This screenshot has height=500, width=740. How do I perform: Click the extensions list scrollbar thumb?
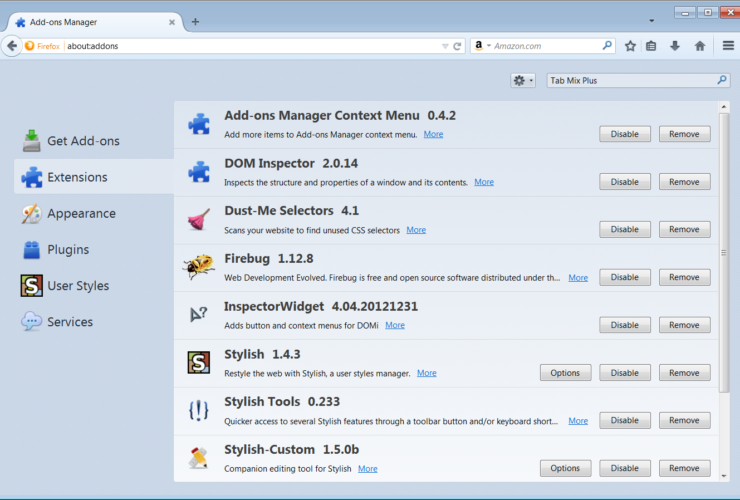724,253
